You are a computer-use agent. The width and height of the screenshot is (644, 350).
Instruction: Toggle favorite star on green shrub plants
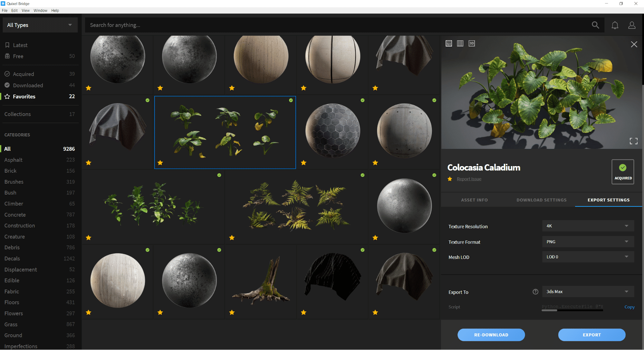(x=89, y=238)
